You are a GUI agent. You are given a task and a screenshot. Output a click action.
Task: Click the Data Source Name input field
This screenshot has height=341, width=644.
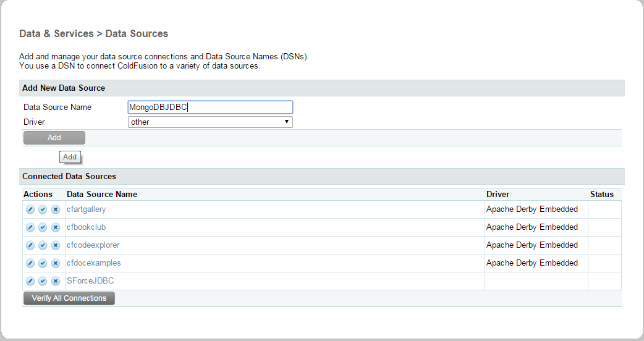[x=210, y=107]
